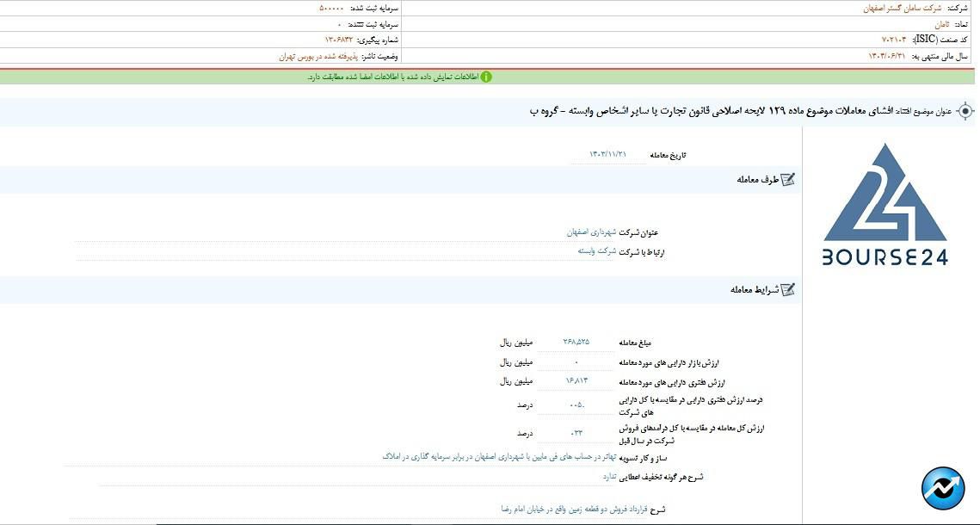Click the registered capital value 'سرمایه ثبت شده'
Screen dimensions: 980x525
coord(331,9)
